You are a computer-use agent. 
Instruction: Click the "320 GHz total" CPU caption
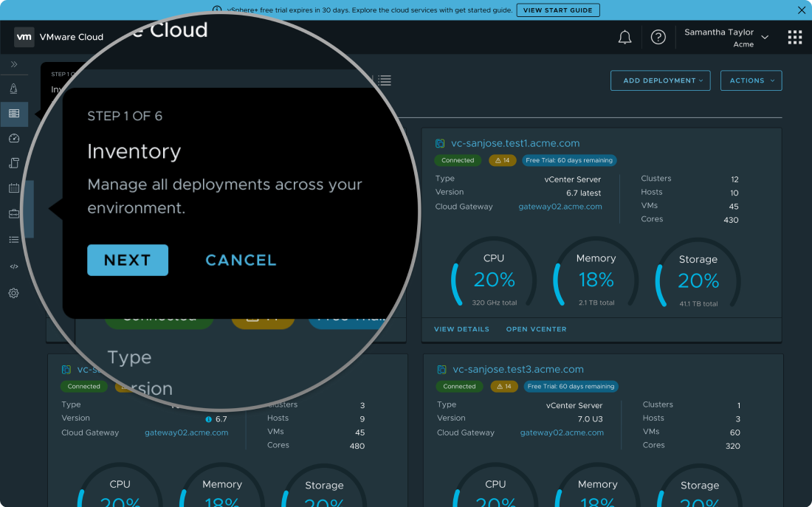click(495, 303)
